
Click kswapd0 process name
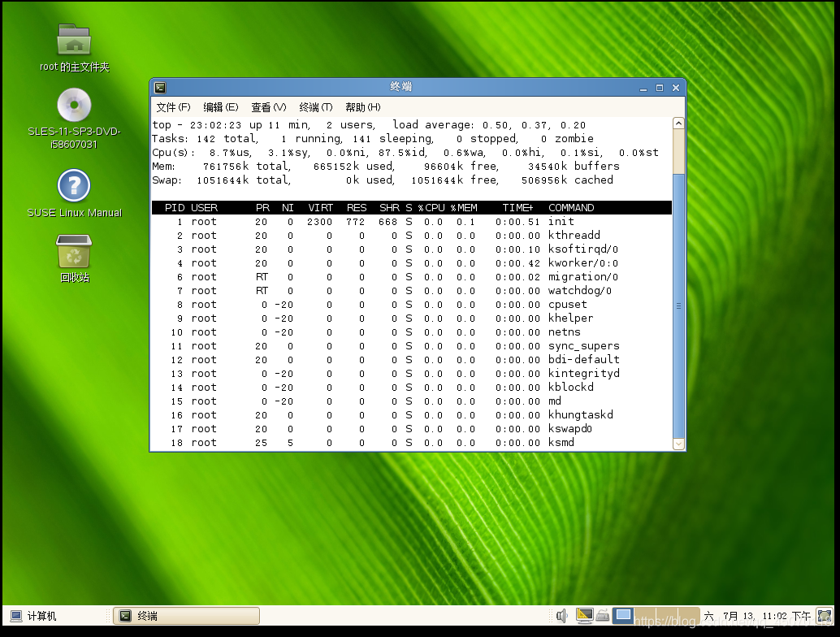[570, 429]
